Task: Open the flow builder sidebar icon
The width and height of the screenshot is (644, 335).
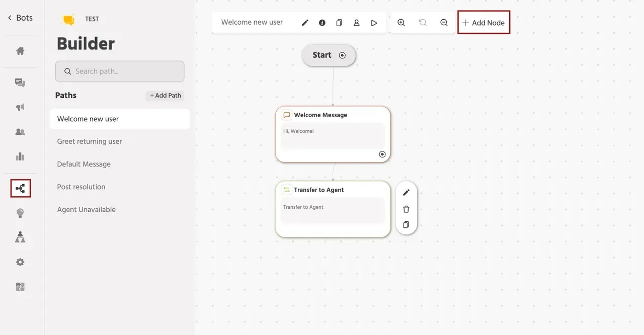Action: [21, 189]
